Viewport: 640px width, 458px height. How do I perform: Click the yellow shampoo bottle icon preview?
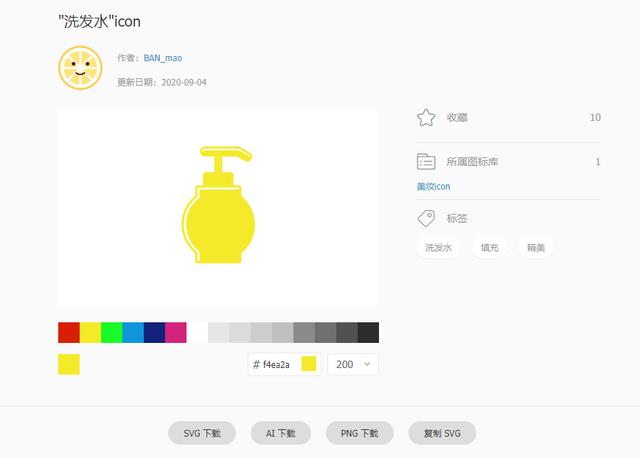(x=218, y=205)
